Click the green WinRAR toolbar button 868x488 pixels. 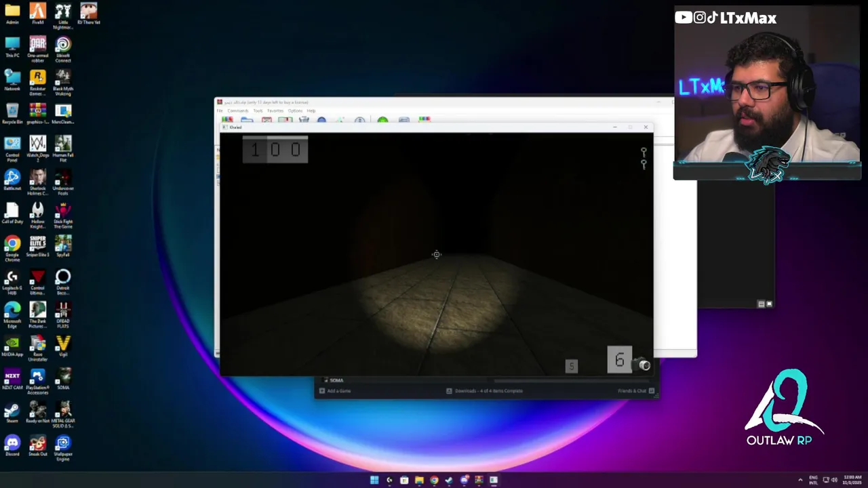click(x=382, y=121)
